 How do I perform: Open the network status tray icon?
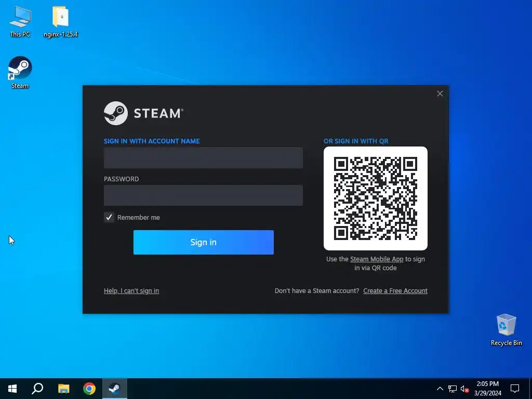click(x=453, y=389)
